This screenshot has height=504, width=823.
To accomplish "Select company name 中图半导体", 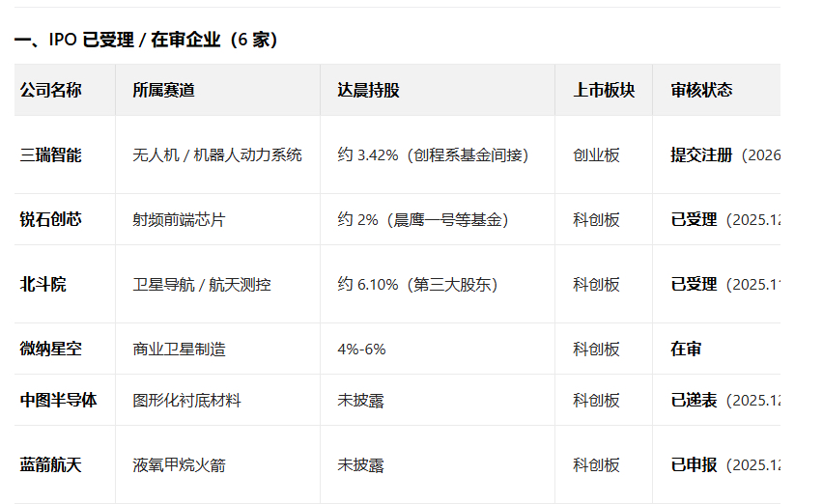I will (x=58, y=400).
